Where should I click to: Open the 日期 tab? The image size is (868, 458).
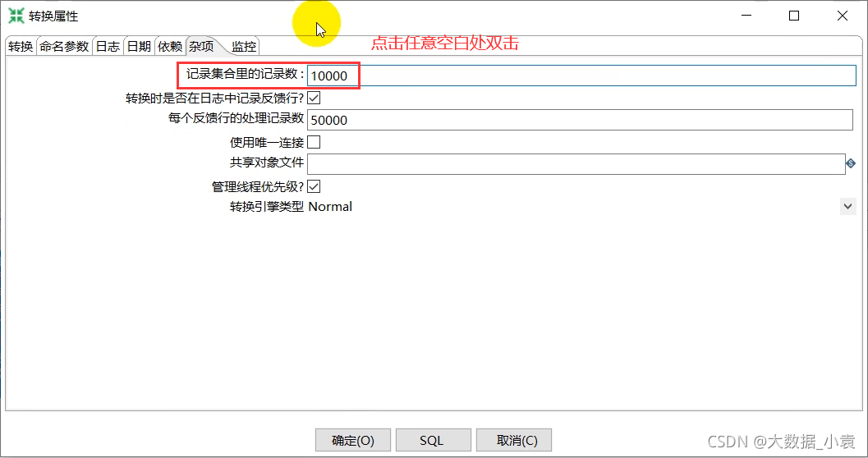tap(139, 47)
